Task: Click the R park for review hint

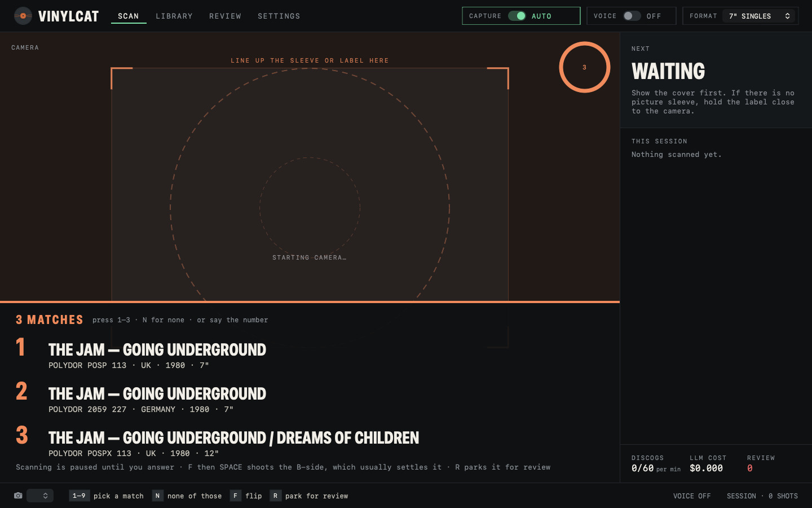Action: (309, 496)
